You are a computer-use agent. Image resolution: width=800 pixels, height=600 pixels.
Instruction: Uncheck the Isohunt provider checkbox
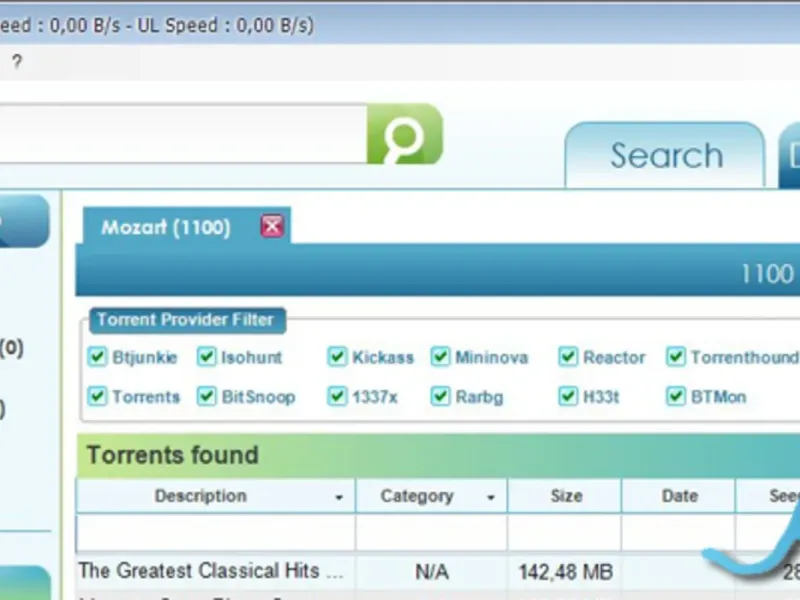(x=207, y=357)
